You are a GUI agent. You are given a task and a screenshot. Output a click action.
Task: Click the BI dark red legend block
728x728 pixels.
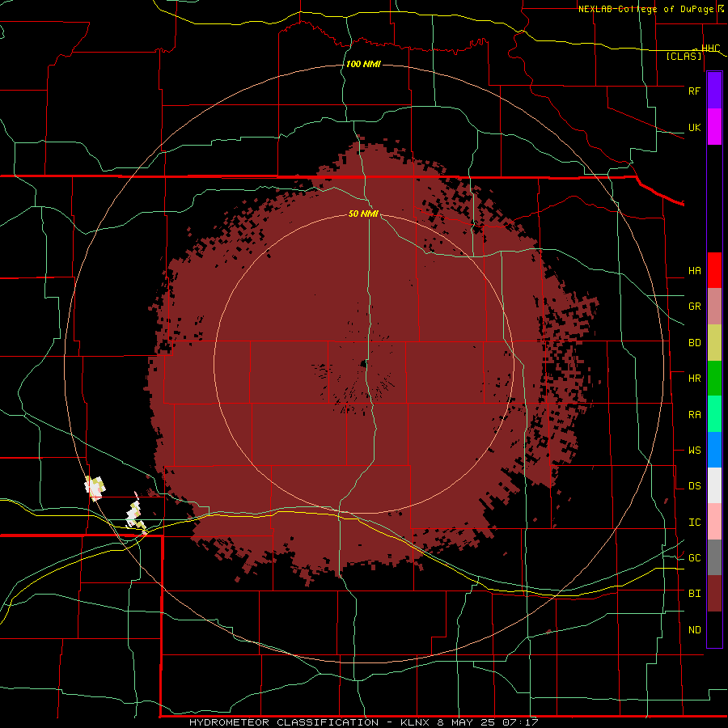coord(714,594)
